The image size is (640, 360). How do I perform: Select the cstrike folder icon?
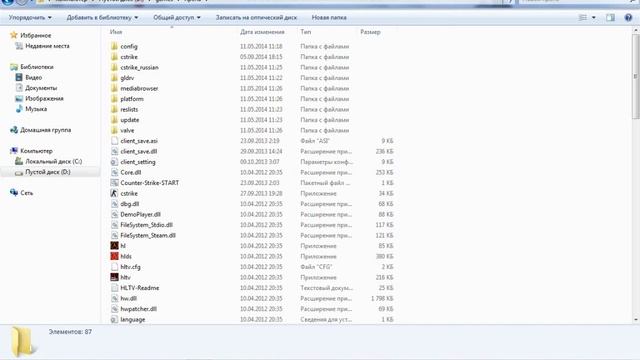[114, 57]
